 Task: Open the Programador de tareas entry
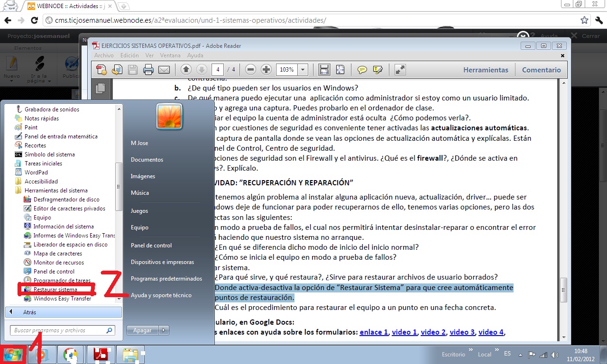point(57,280)
